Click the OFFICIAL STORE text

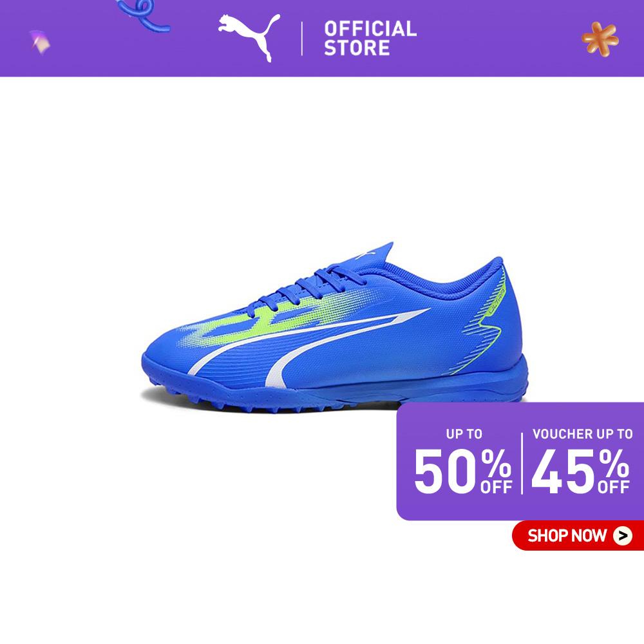tap(370, 38)
